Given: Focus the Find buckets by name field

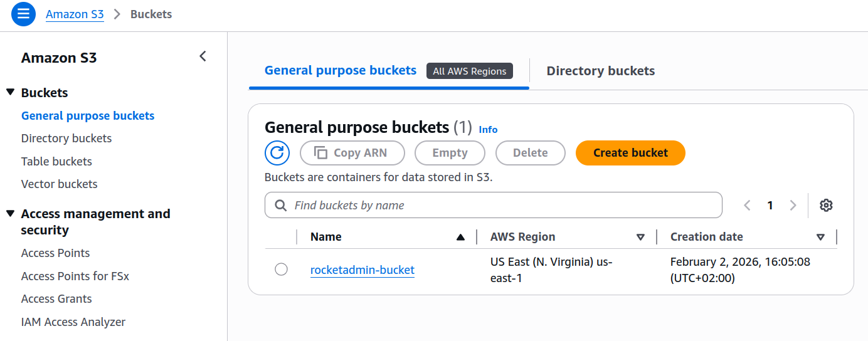Looking at the screenshot, I should (502, 205).
